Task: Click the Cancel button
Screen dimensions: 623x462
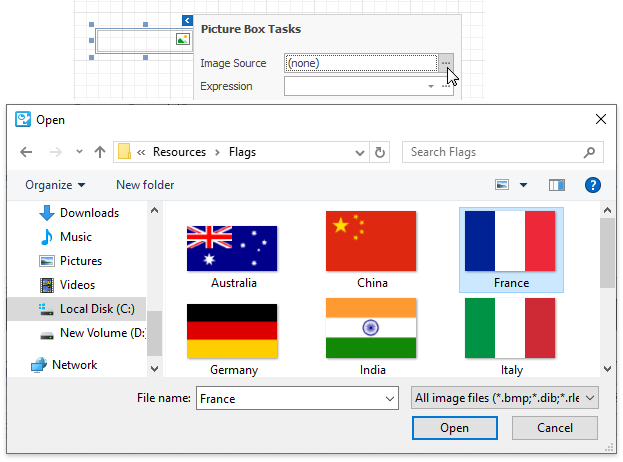Action: click(555, 428)
